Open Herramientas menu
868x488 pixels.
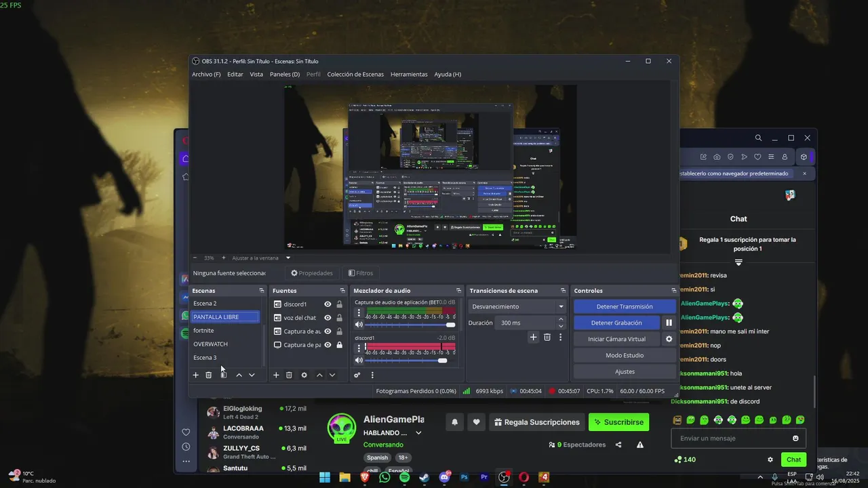[409, 75]
